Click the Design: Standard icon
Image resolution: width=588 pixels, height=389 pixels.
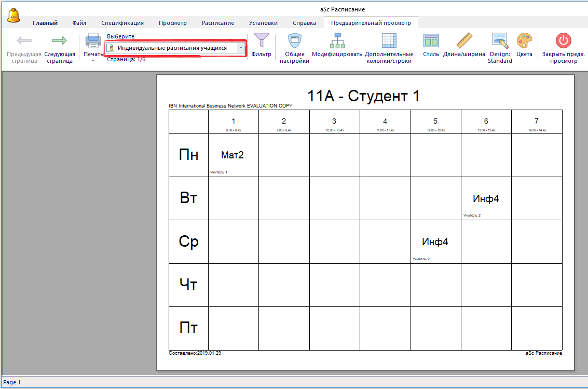tap(500, 42)
